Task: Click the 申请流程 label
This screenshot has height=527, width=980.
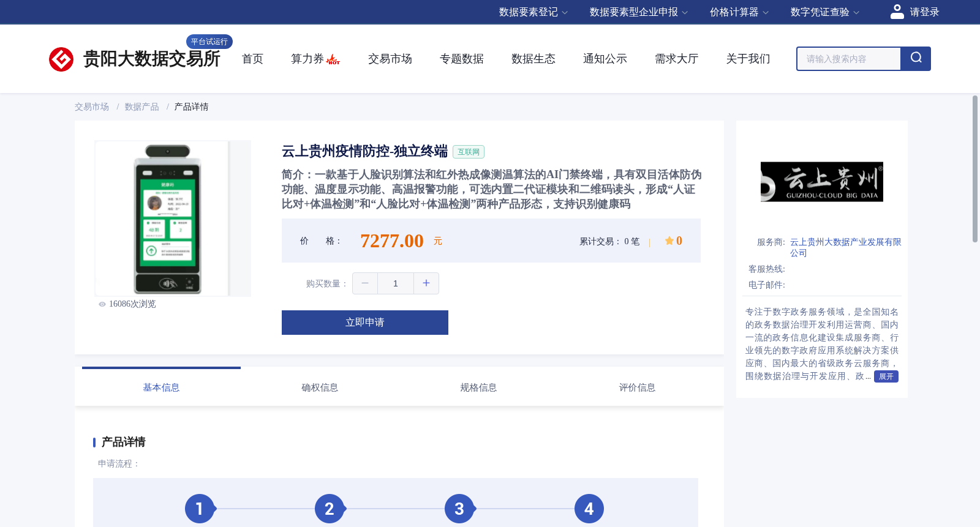Action: coord(119,464)
